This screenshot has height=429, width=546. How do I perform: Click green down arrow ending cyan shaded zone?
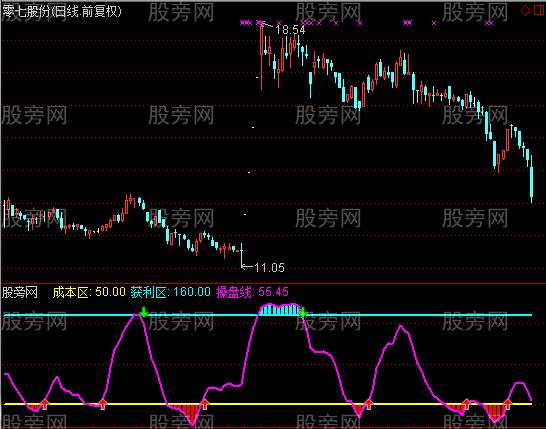click(303, 312)
